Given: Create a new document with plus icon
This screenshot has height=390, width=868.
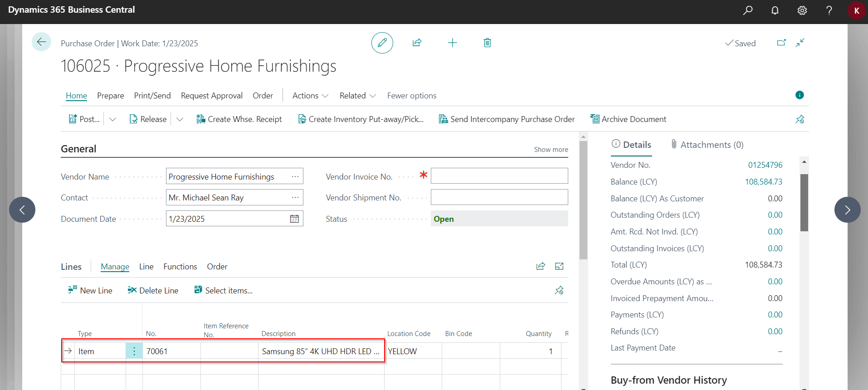Looking at the screenshot, I should 452,43.
